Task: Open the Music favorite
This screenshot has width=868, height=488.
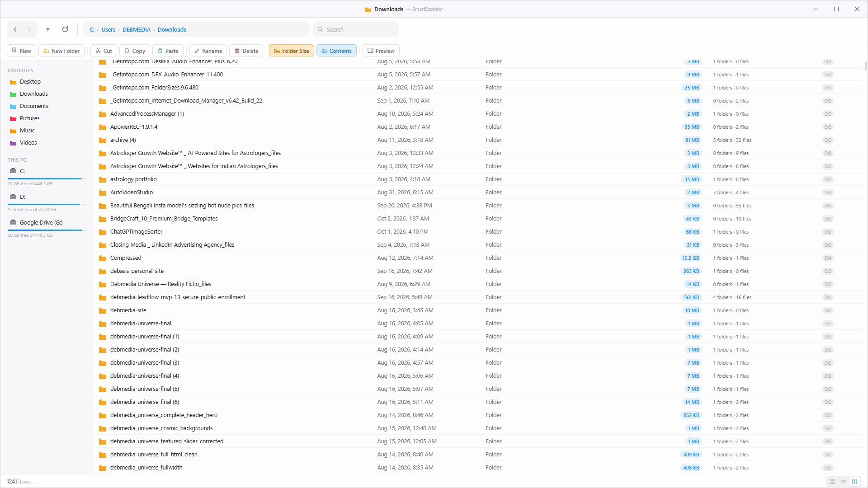Action: [x=46, y=131]
